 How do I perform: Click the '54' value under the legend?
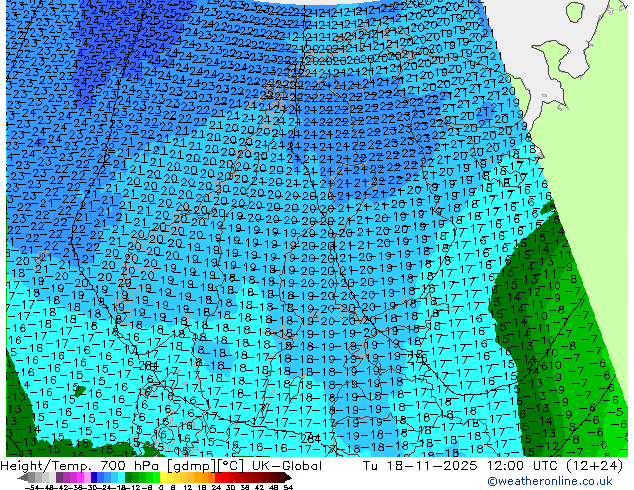point(288,487)
